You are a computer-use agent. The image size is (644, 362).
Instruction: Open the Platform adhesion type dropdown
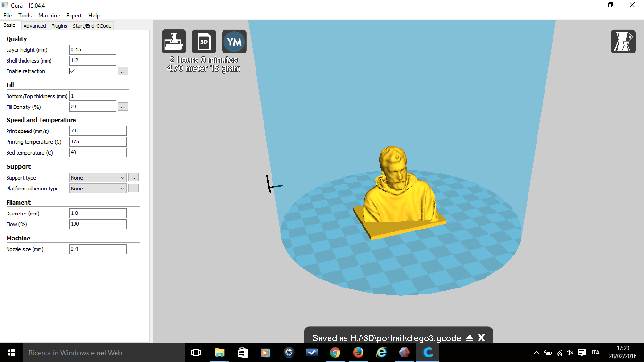[97, 188]
